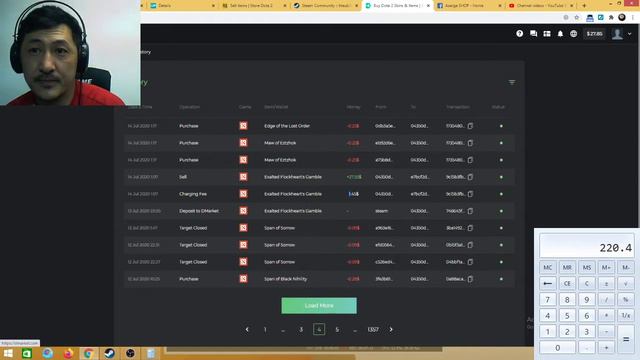The image size is (640, 360).
Task: Open the user profile avatar
Action: 617,34
